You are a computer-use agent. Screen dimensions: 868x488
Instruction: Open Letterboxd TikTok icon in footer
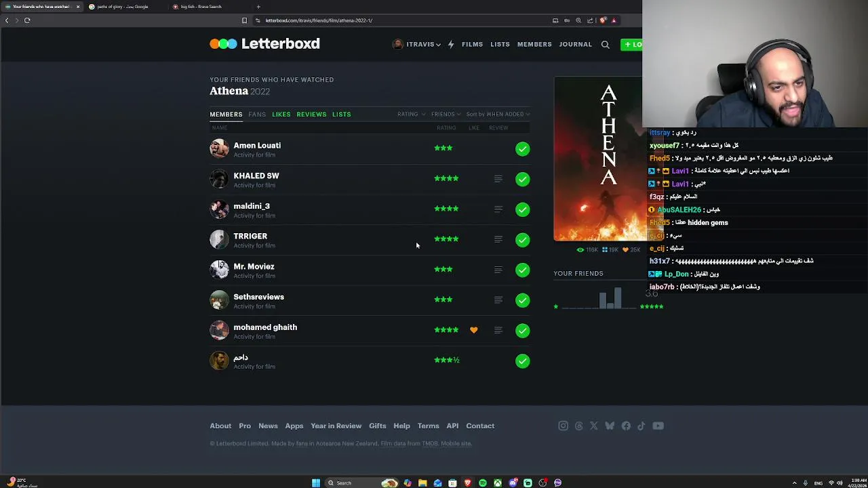pos(642,426)
